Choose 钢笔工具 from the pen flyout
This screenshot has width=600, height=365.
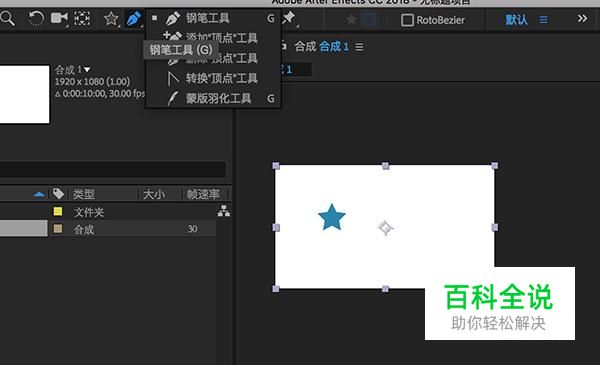coord(214,18)
